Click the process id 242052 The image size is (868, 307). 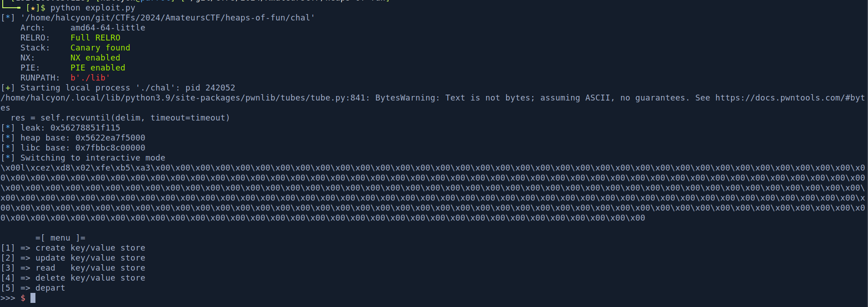pos(220,88)
